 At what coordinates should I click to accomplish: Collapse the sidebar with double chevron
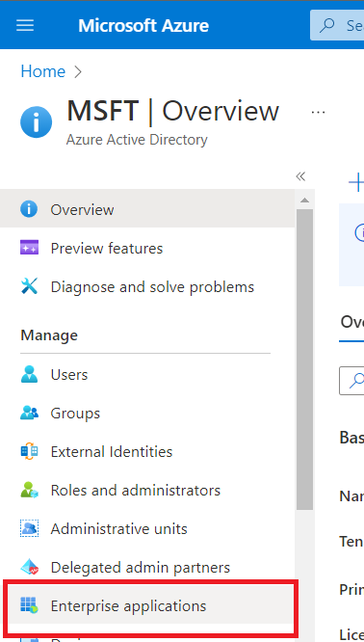[x=300, y=176]
